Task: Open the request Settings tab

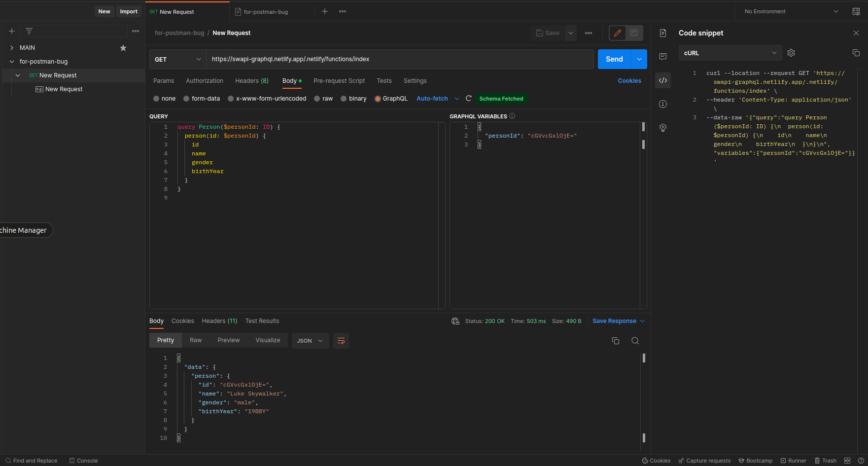Action: pos(415,81)
